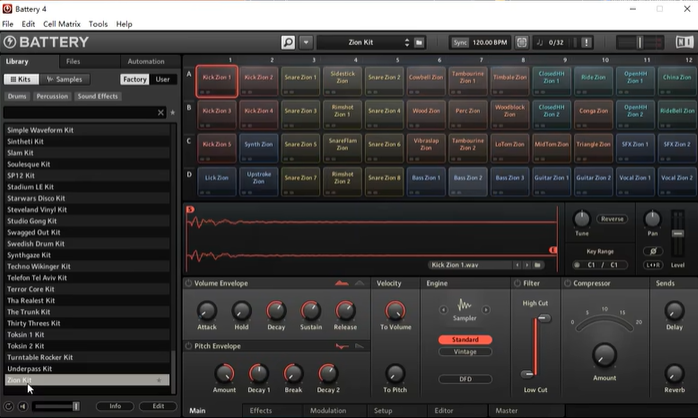Select the Standard engine mode

point(465,340)
